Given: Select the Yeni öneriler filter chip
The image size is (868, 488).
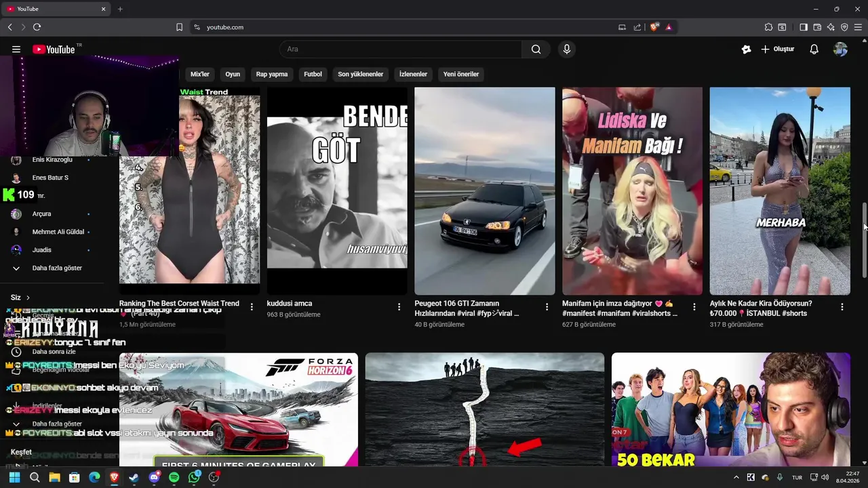Looking at the screenshot, I should 461,74.
